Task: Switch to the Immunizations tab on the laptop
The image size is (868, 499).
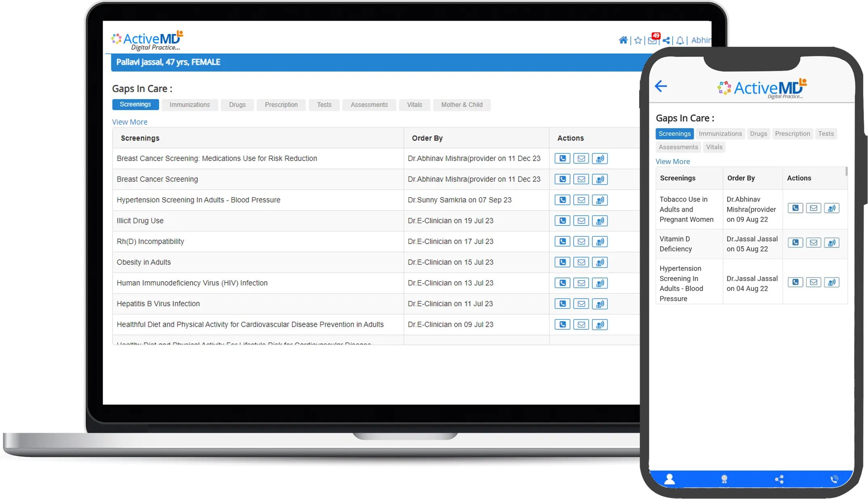Action: pyautogui.click(x=190, y=105)
